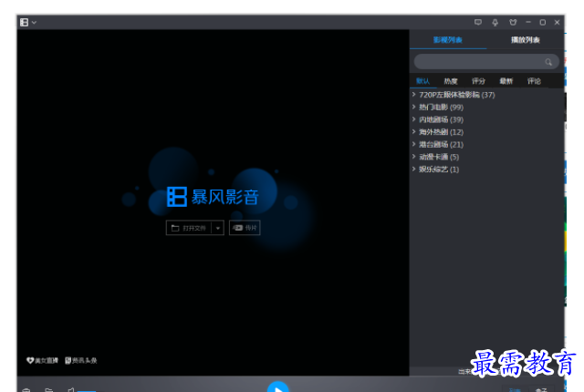Image resolution: width=584 pixels, height=392 pixels.
Task: Click the 资讯头条 news link
Action: (81, 360)
